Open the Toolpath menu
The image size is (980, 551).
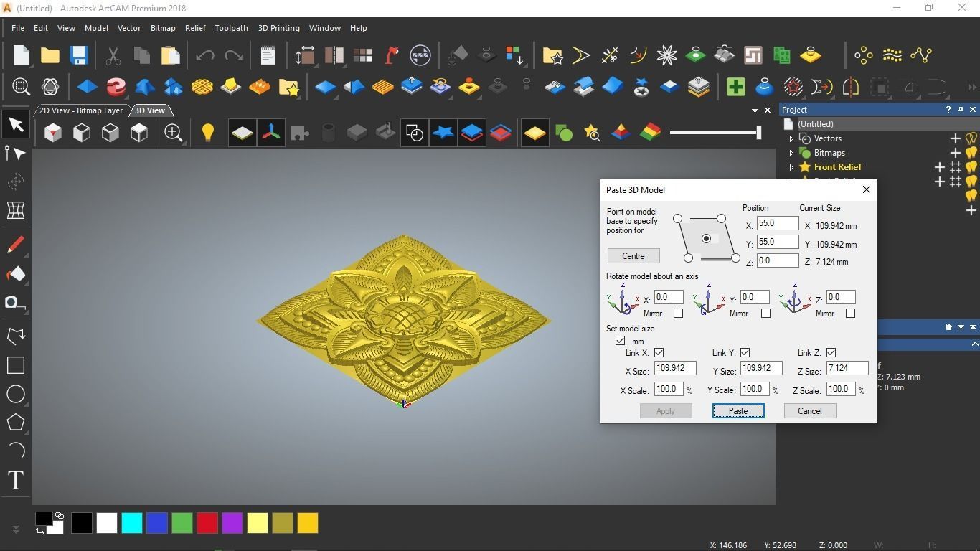click(231, 28)
